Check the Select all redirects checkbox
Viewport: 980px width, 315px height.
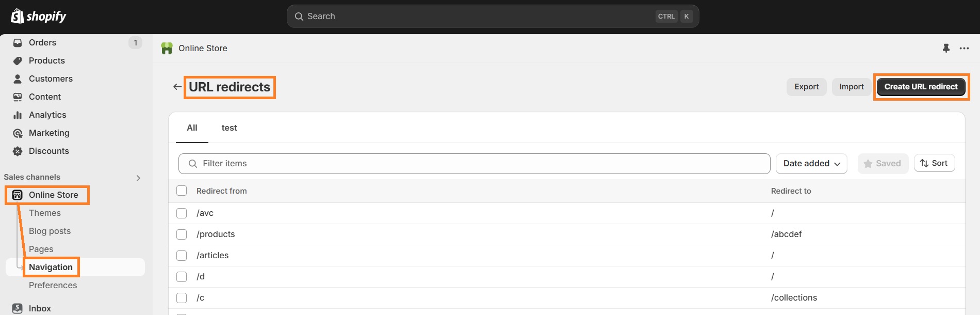182,191
